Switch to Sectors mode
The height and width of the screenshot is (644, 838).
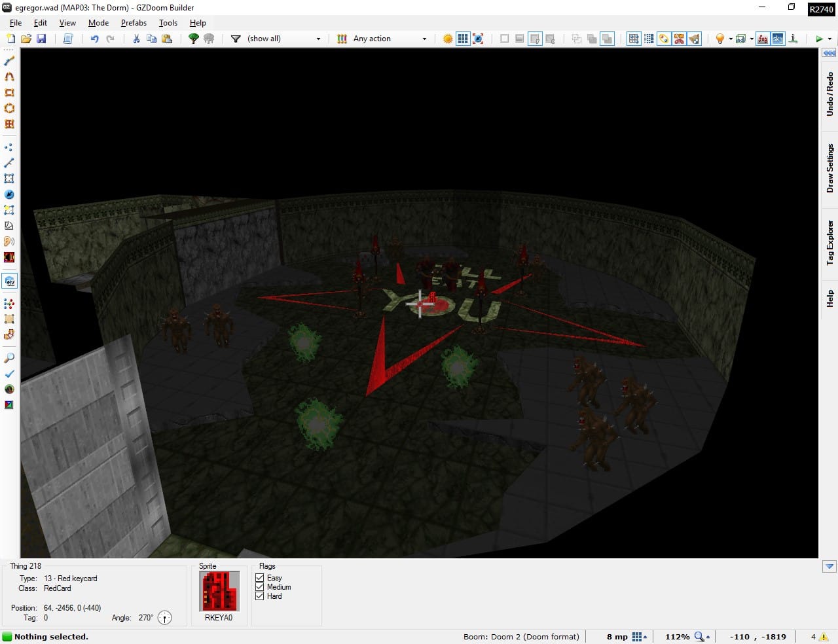[x=9, y=179]
